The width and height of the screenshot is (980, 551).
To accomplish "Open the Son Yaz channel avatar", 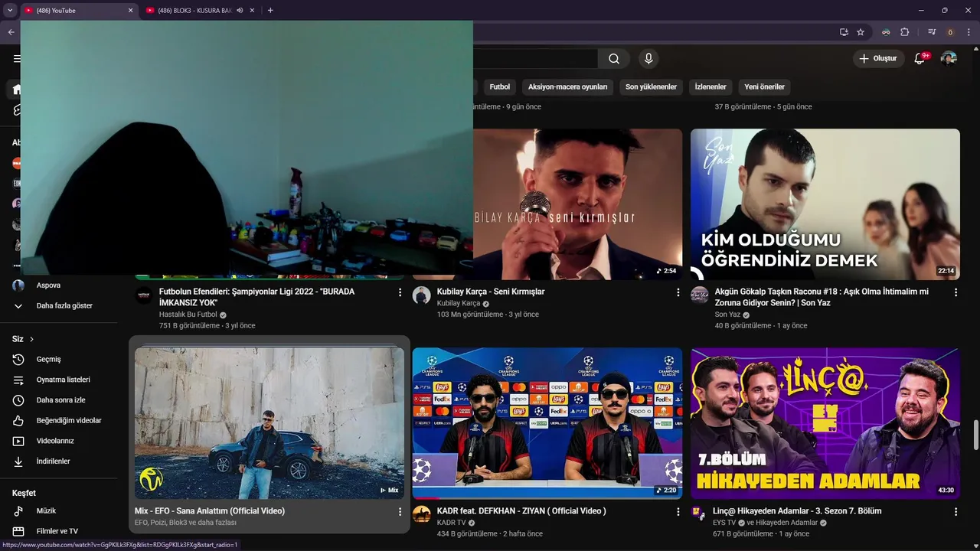I will tap(700, 295).
